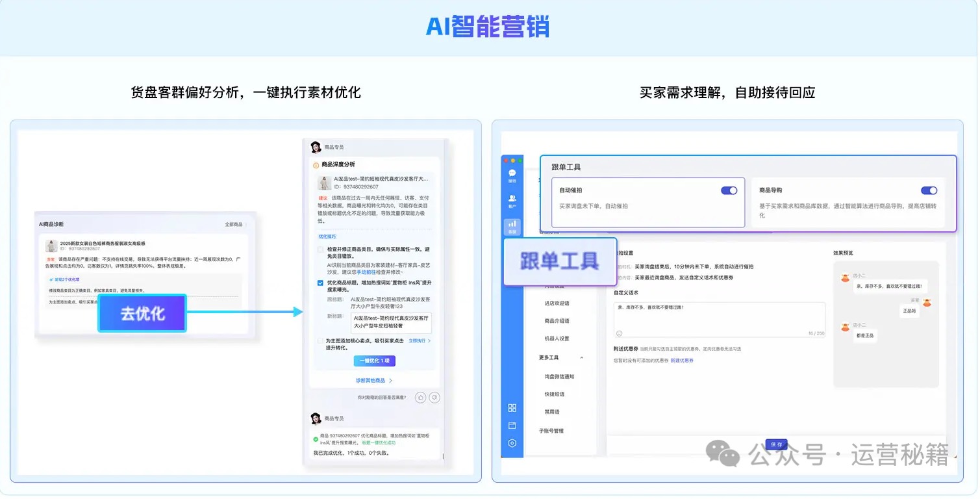Click the 新标题 text field

point(391,323)
